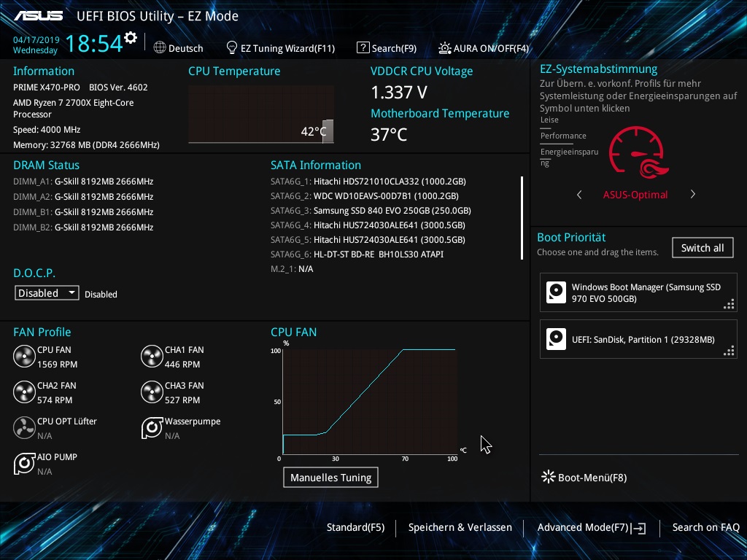Grab the UEFI SanDisk drag handle
This screenshot has width=747, height=560.
tap(729, 351)
